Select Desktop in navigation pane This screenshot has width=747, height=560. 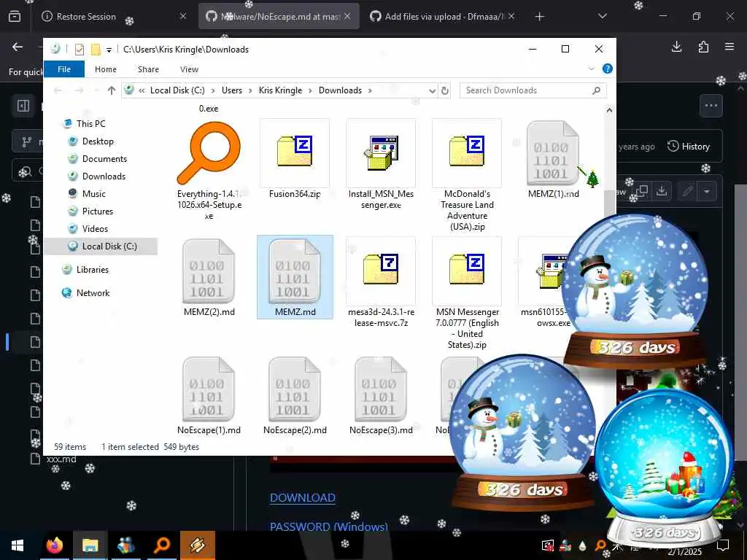click(98, 141)
